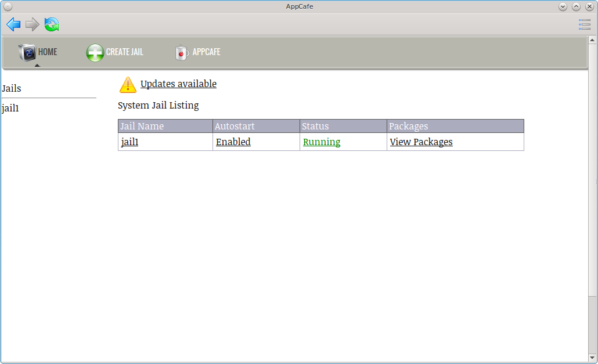The height and width of the screenshot is (364, 598).
Task: Open the APPCAFE tab label
Action: 206,52
